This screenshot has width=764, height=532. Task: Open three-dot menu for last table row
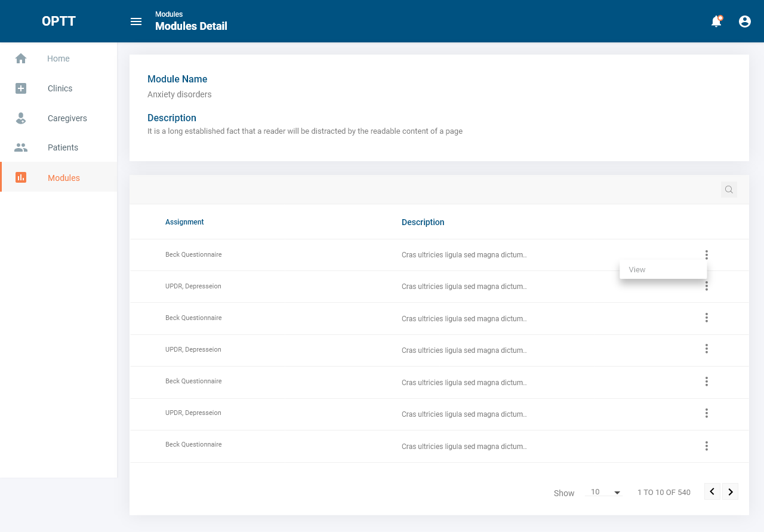706,446
